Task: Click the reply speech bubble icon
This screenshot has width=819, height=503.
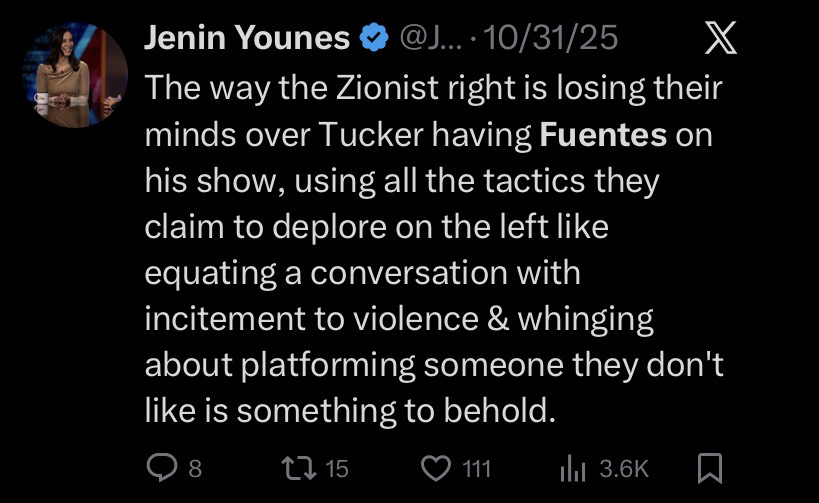Action: [x=160, y=468]
